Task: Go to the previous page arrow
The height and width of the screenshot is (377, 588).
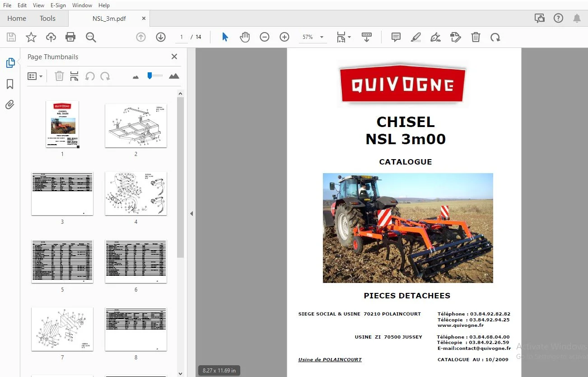Action: (141, 37)
